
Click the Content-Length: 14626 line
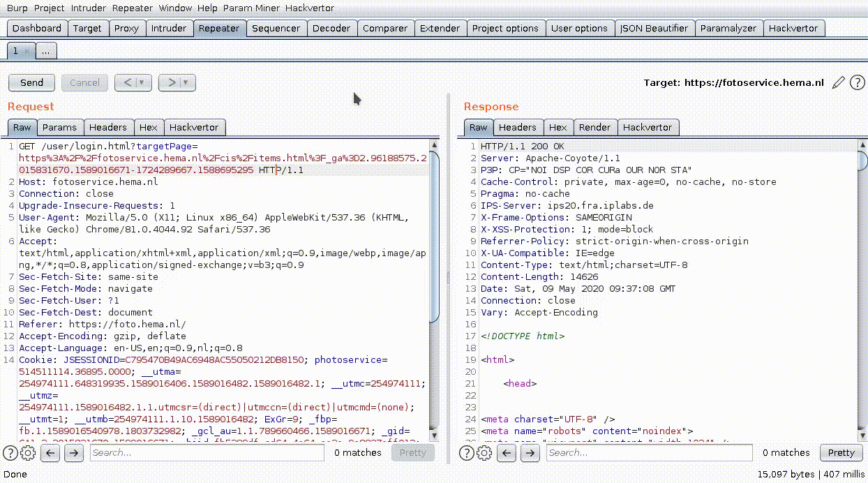pos(539,276)
